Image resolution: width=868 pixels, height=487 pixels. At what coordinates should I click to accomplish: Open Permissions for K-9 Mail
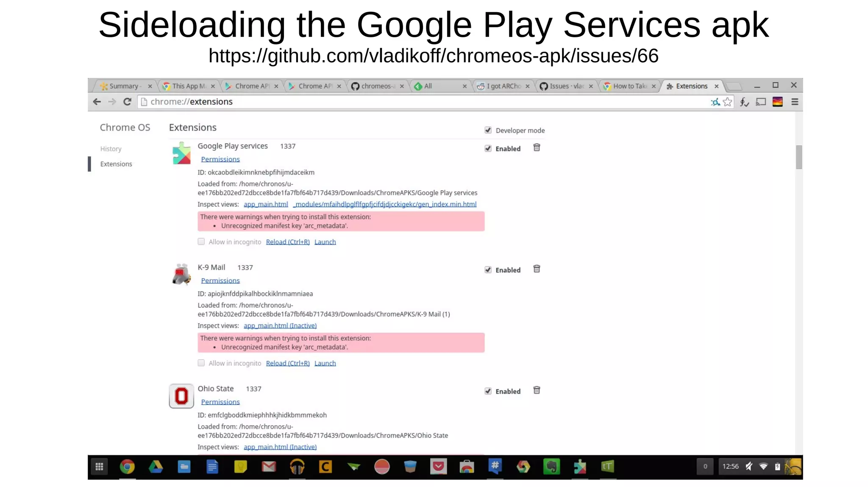(x=220, y=281)
